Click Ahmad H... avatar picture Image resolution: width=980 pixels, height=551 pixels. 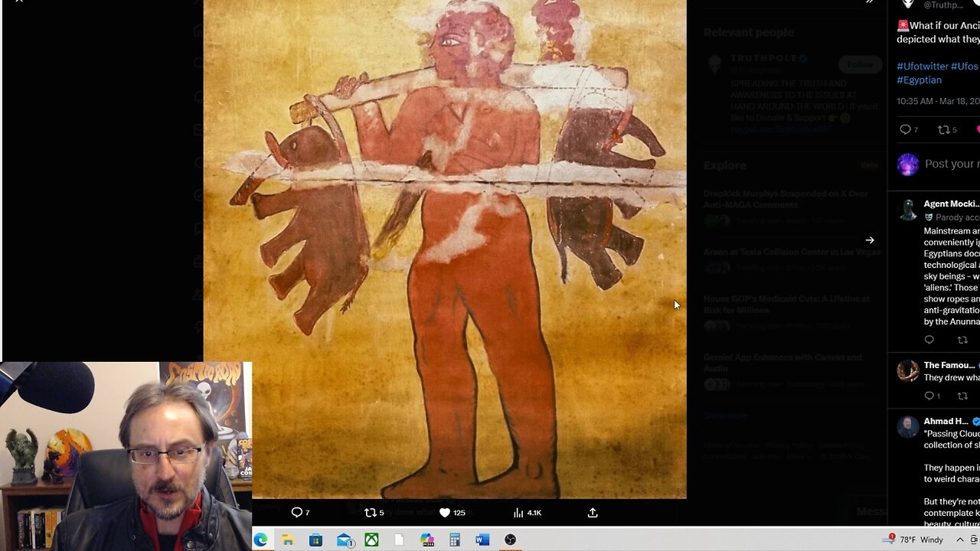click(908, 427)
